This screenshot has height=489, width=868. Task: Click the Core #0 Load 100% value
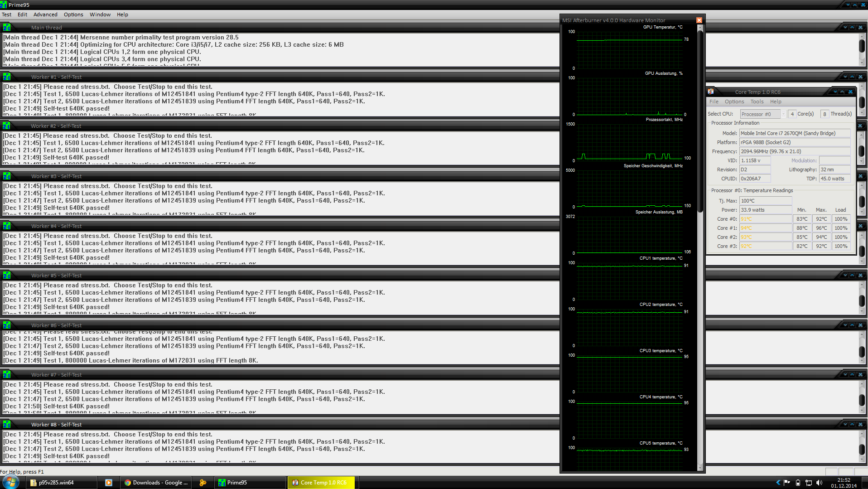[x=841, y=219]
